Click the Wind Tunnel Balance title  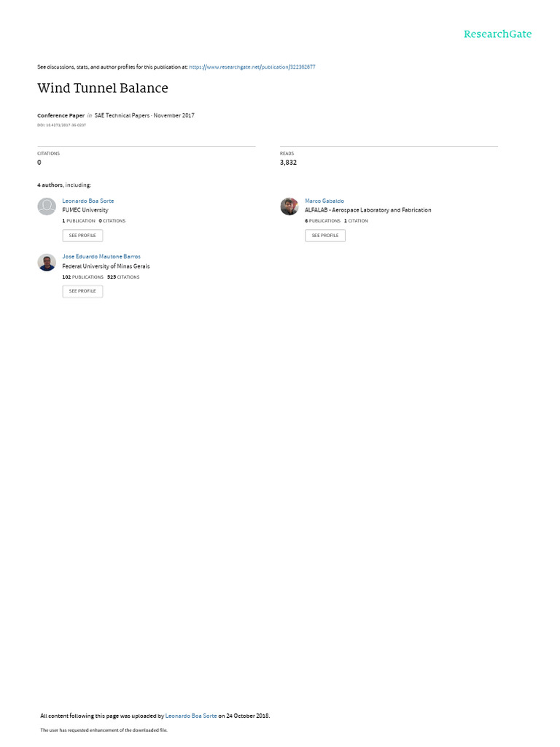coord(103,88)
